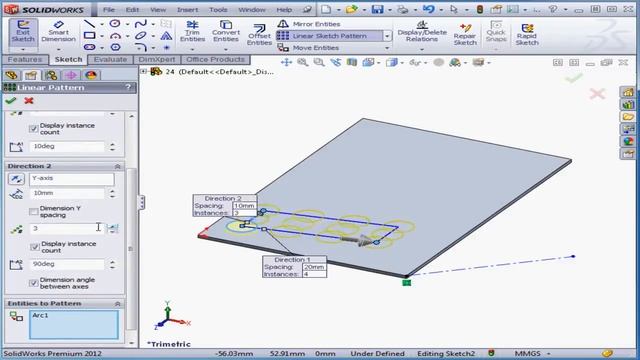
Task: Switch to the Evaluate tab
Action: (110, 60)
